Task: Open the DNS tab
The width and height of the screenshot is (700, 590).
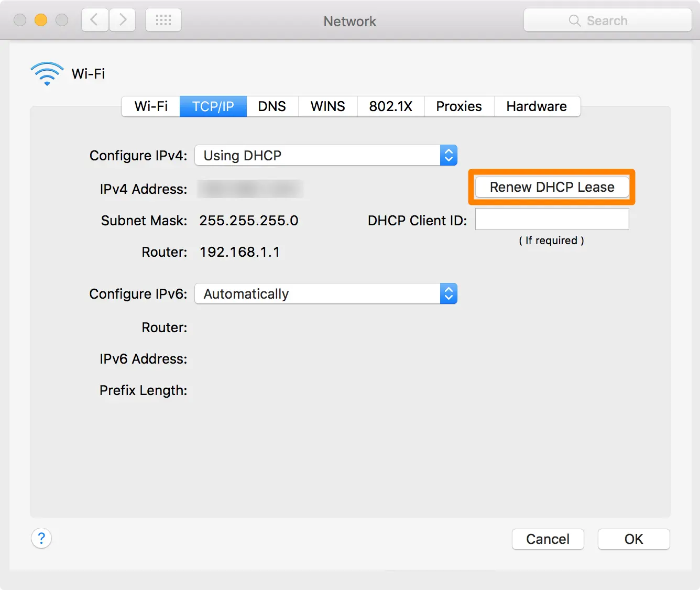Action: (272, 106)
